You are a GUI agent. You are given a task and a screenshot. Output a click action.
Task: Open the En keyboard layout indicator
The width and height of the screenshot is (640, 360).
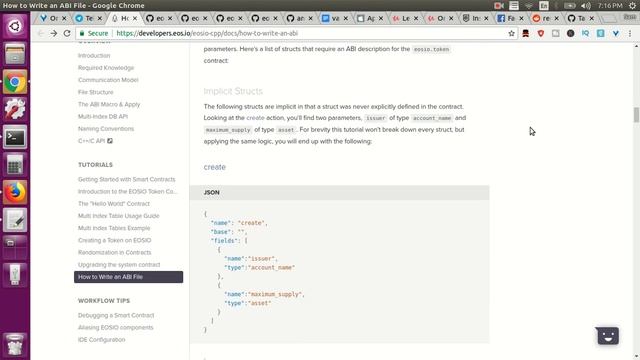[544, 6]
